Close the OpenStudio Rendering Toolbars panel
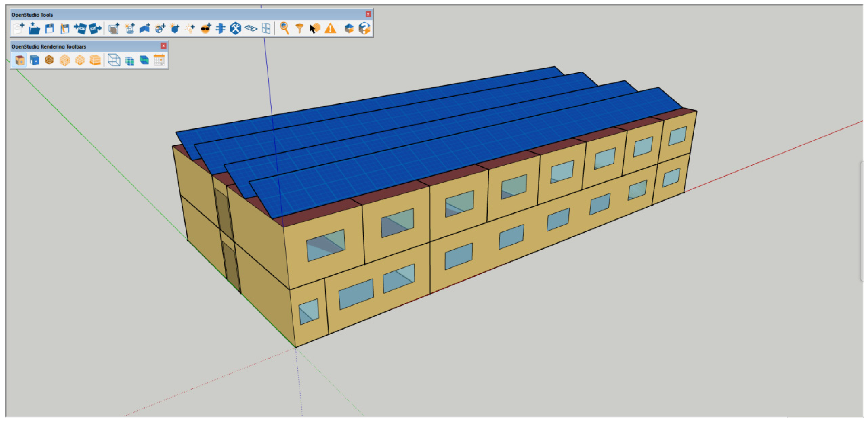Viewport: 868px width, 424px height. point(163,46)
